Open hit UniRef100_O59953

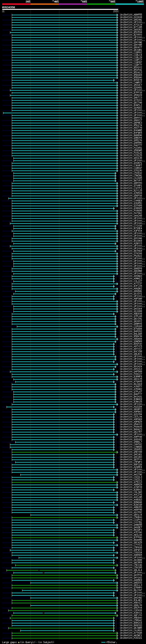point(131,450)
